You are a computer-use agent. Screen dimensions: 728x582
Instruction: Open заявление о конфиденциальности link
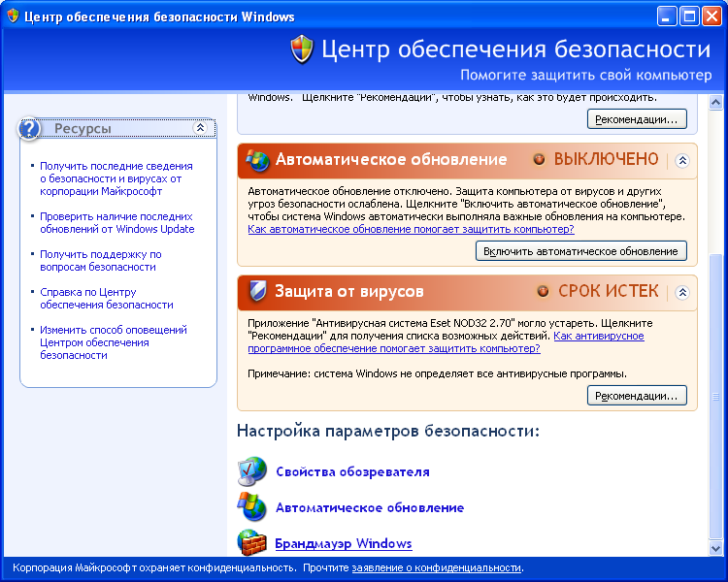[437, 568]
